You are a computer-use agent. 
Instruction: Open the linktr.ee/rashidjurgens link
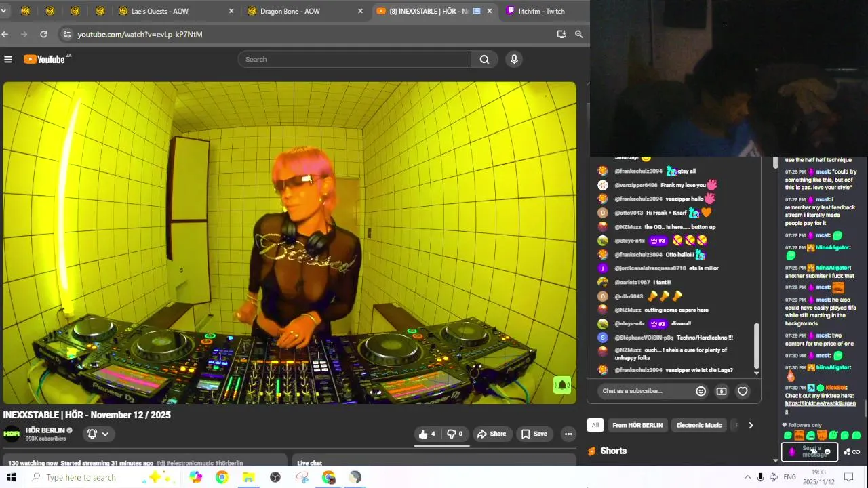[x=821, y=407]
